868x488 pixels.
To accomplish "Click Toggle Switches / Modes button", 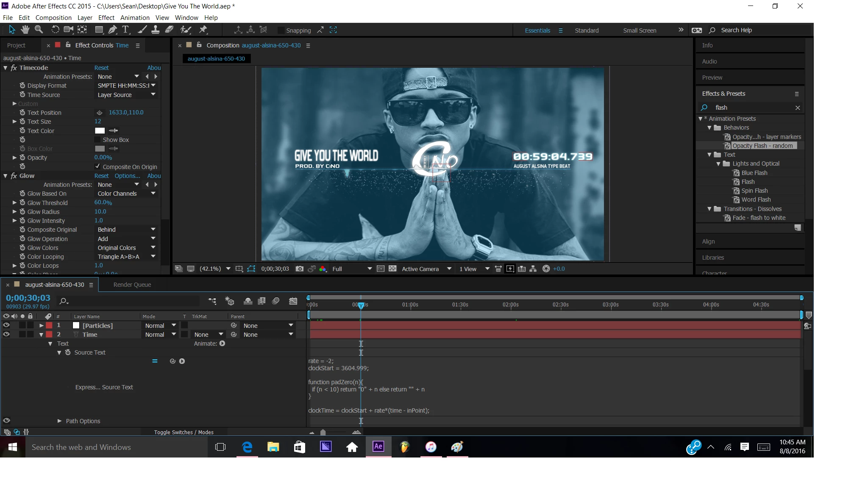I will (184, 432).
